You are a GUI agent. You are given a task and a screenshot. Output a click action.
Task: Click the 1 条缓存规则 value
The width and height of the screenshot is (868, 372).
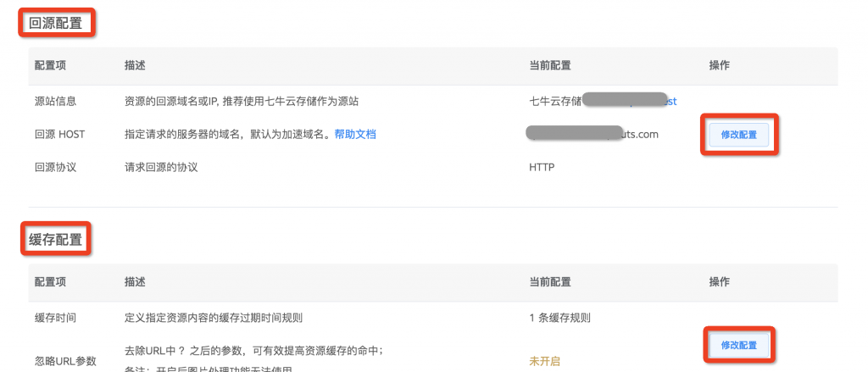(560, 318)
